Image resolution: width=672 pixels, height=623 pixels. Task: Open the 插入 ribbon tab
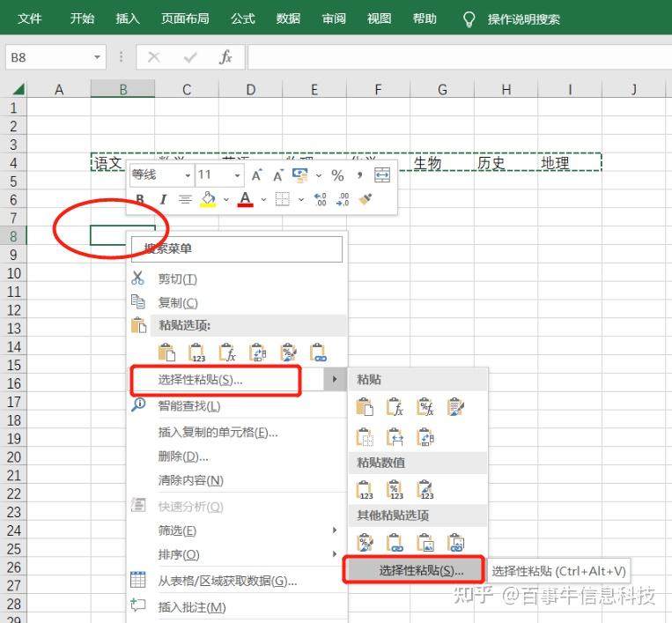(x=128, y=19)
